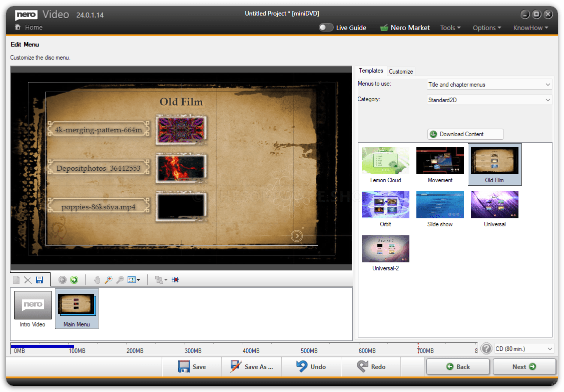Image resolution: width=564 pixels, height=392 pixels.
Task: Select the Lemon Cloud template
Action: pos(385,165)
